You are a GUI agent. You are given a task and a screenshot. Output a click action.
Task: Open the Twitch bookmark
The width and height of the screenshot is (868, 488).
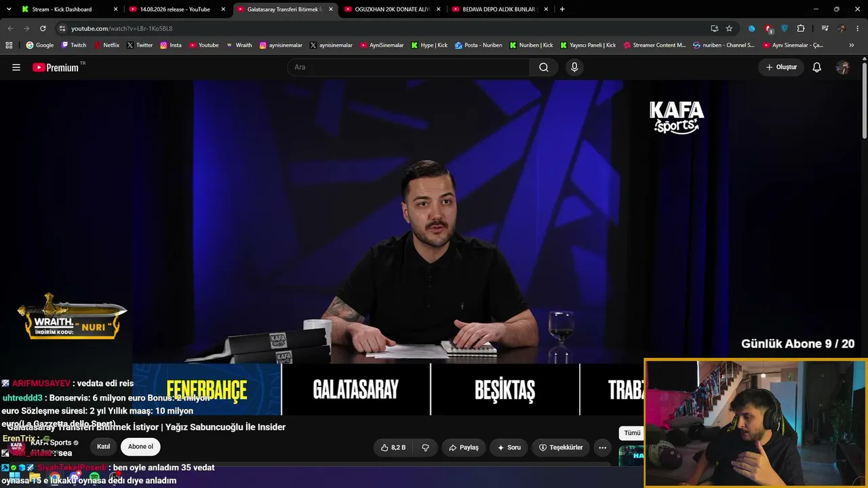click(x=74, y=45)
